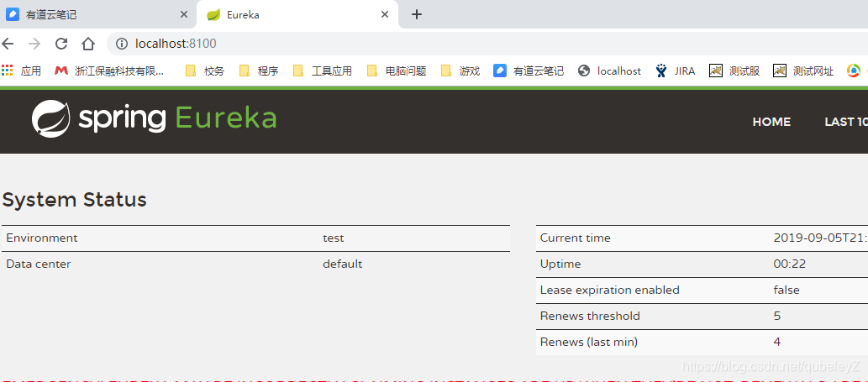The width and height of the screenshot is (868, 382).
Task: Select the System Status heading
Action: tap(74, 200)
